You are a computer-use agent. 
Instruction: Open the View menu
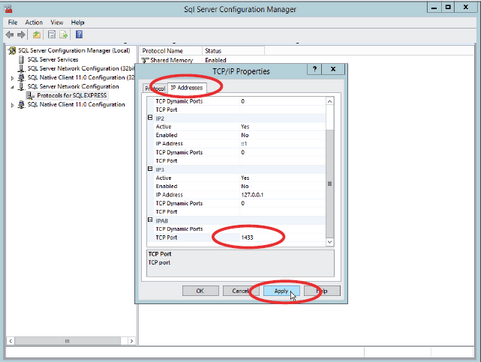(57, 22)
